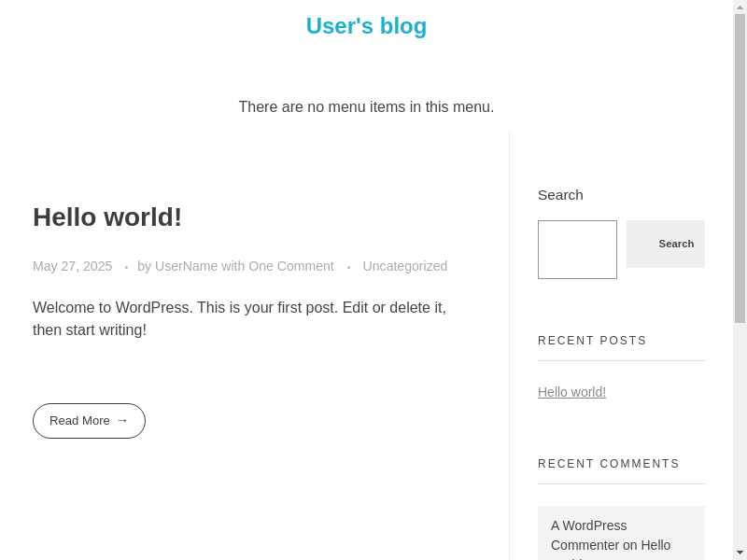Click the User's blog site title

pos(366,26)
